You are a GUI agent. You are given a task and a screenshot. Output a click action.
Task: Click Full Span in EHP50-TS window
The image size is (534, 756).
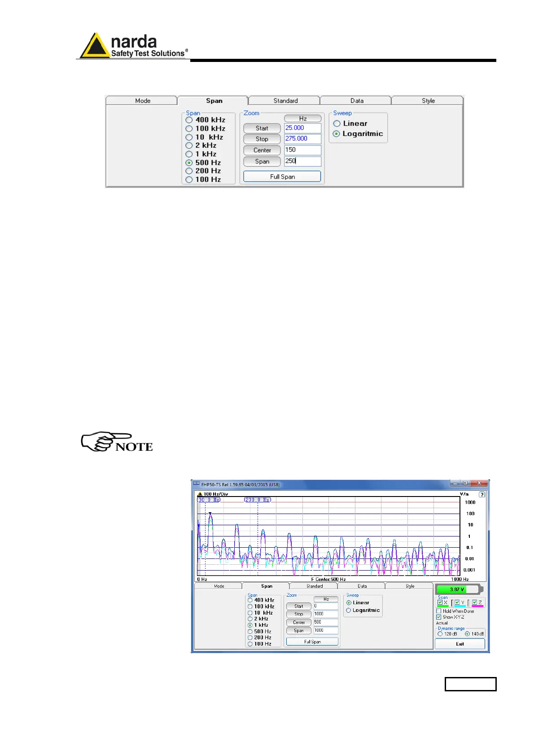[312, 642]
